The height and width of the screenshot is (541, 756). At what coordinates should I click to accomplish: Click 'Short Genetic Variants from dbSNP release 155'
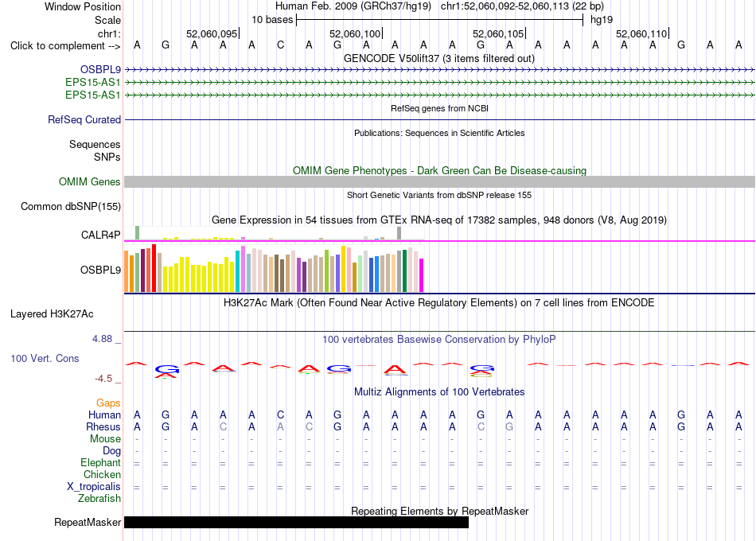(439, 195)
